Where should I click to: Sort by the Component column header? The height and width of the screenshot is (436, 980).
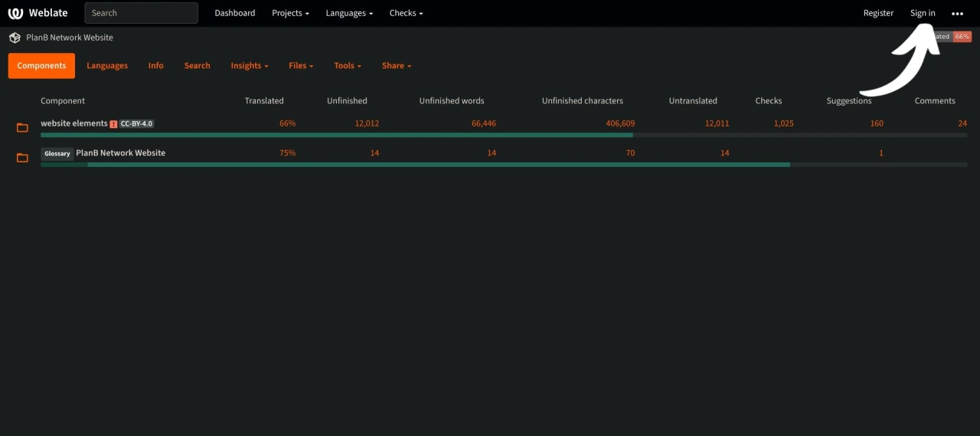coord(63,101)
